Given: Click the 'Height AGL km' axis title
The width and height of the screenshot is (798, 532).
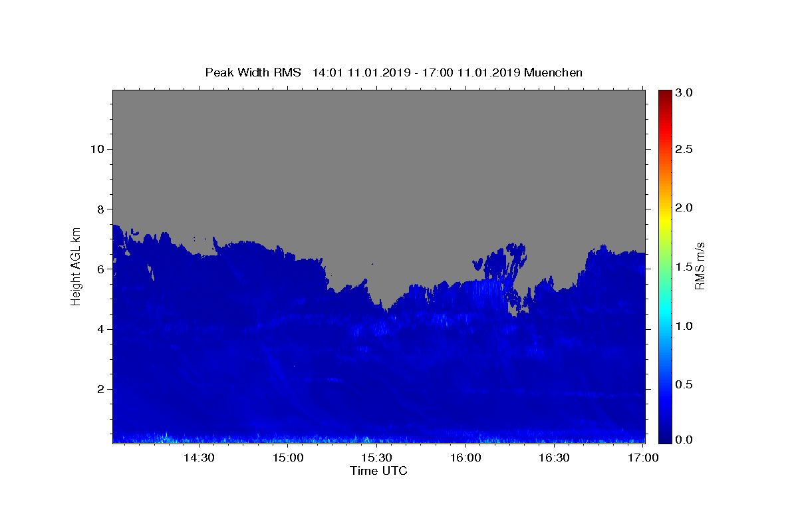Looking at the screenshot, I should coord(76,265).
